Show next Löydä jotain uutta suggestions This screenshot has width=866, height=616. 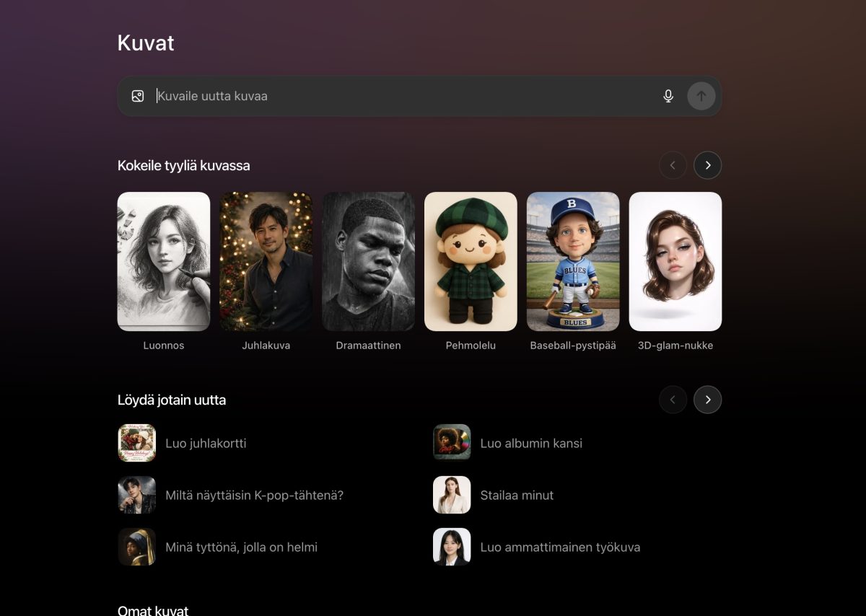click(x=707, y=400)
